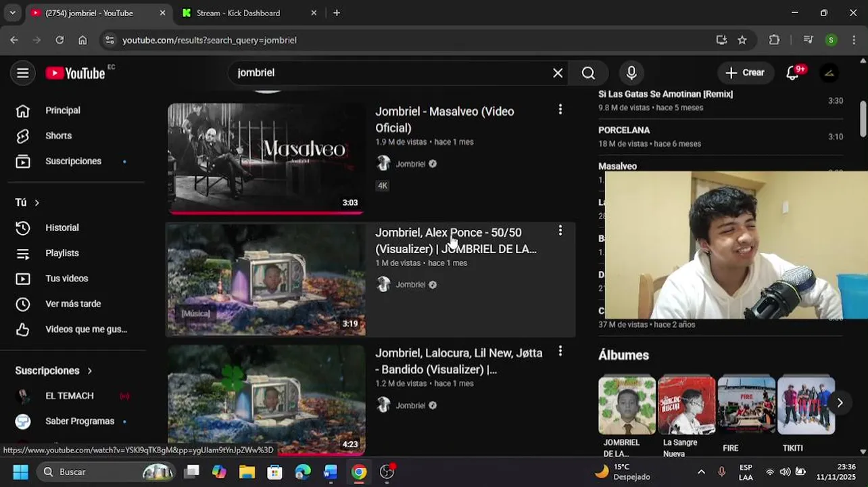Open Windows Start menu
The width and height of the screenshot is (868, 487).
pyautogui.click(x=20, y=471)
